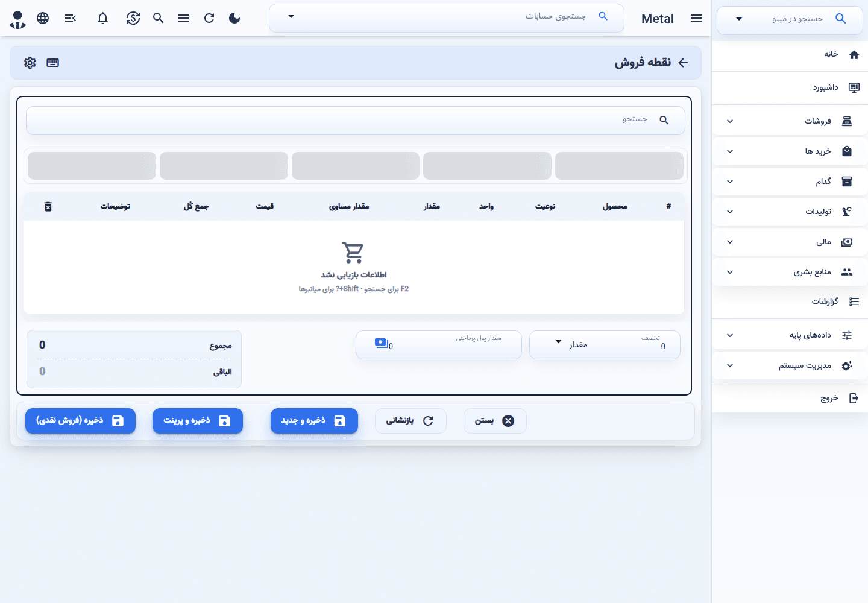868x603 pixels.
Task: Click the گدام warehouse box icon
Action: coord(847,182)
